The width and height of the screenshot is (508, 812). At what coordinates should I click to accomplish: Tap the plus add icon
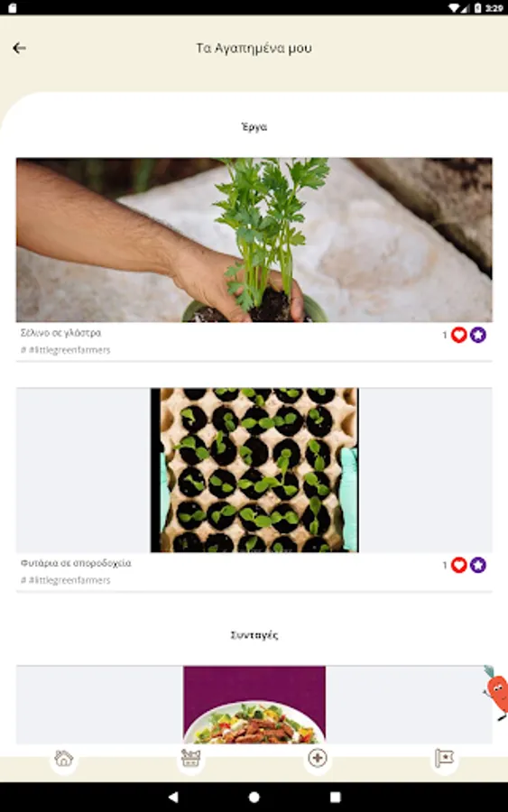pos(318,758)
